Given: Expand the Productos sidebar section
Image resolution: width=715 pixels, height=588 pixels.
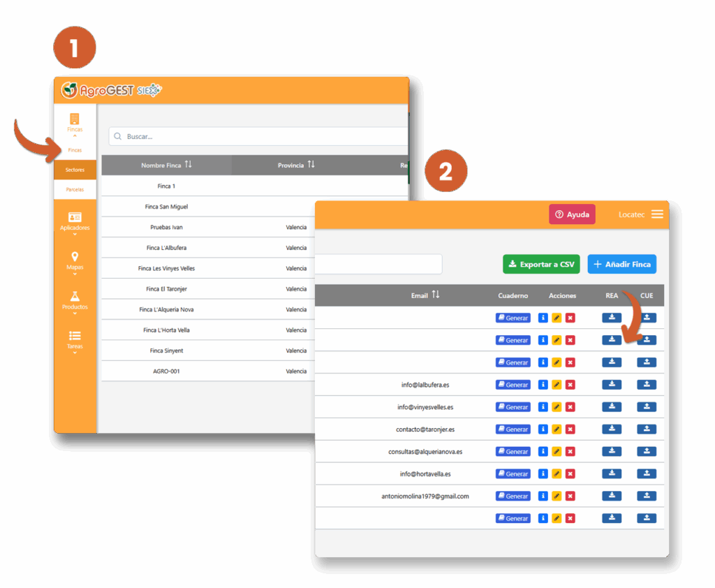Looking at the screenshot, I should point(75,302).
